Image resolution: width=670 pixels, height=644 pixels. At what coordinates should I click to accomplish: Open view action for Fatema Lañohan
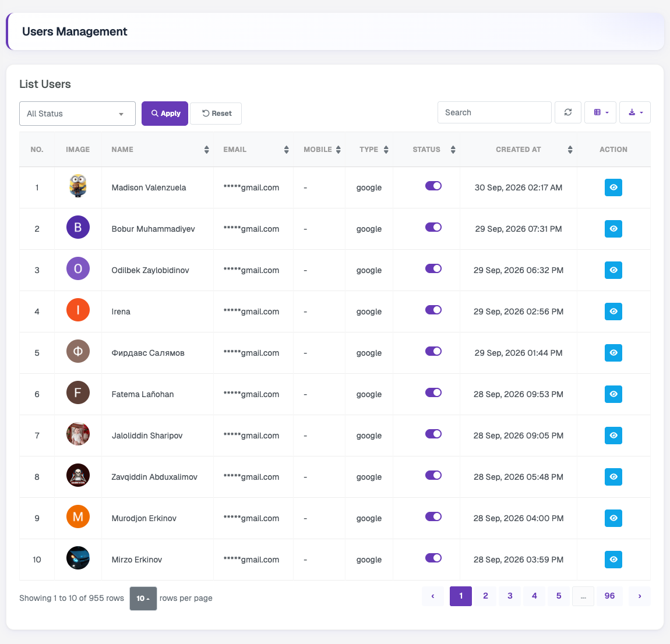tap(613, 394)
